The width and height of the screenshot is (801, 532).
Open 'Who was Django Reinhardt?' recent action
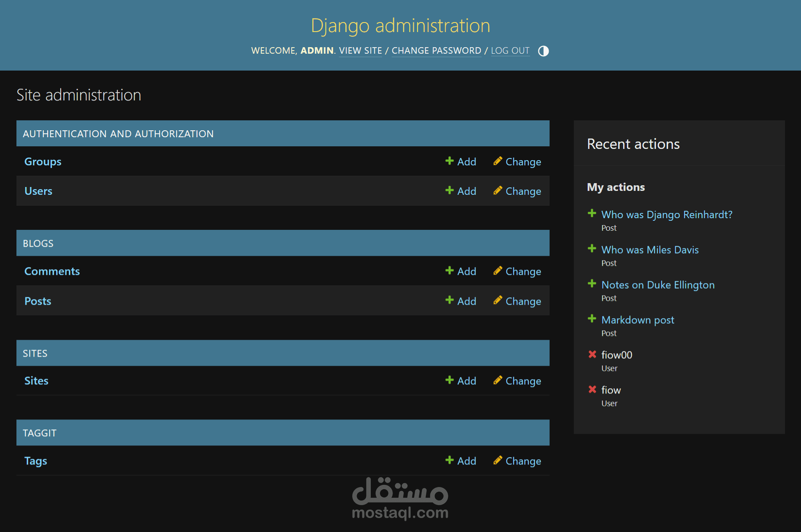(667, 215)
